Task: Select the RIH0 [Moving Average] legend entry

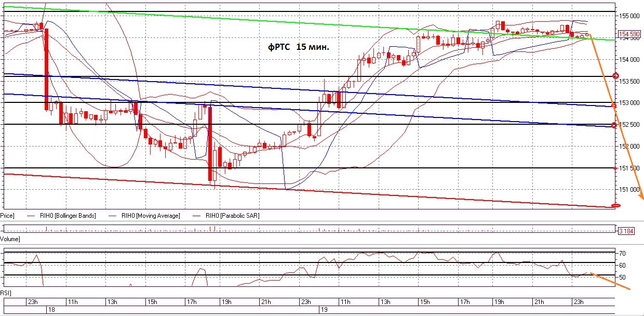Action: pos(151,215)
